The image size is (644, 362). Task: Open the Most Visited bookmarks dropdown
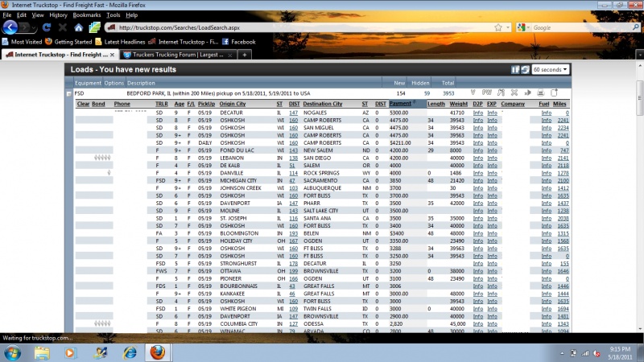coord(24,41)
